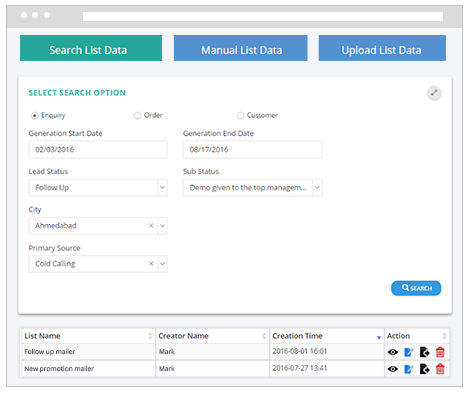Viewport: 468px width, 396px height.
Task: Open the Sub Status dropdown
Action: (x=252, y=188)
